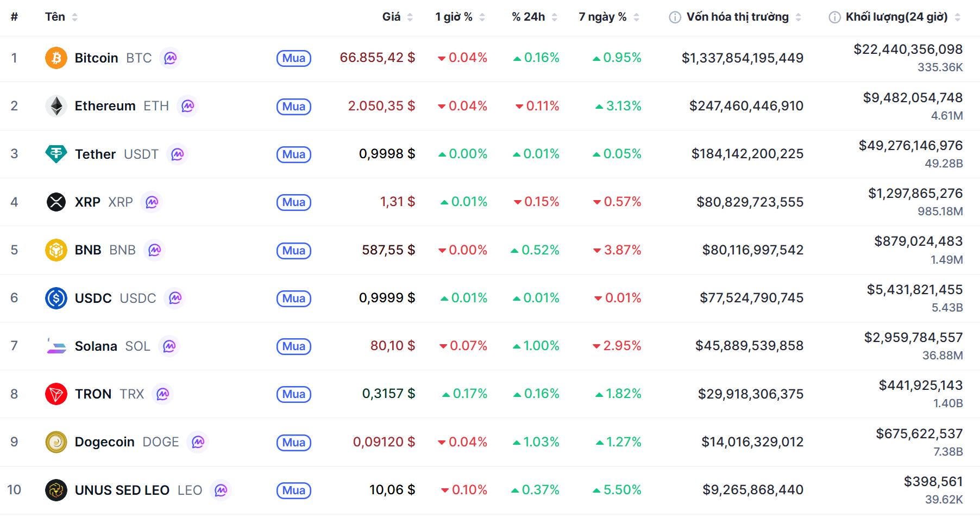This screenshot has height=516, width=980.
Task: Open the purple chart badge beside LEO
Action: pos(221,490)
